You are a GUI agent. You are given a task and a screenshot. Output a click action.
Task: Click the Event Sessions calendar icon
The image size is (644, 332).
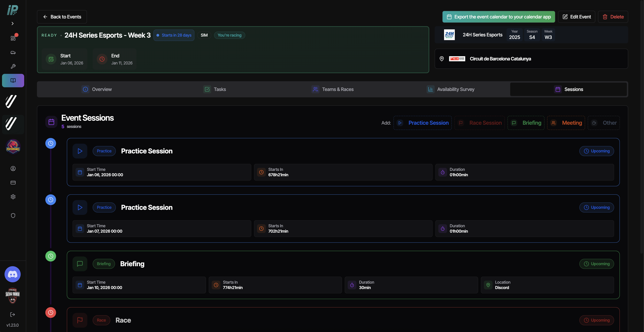click(51, 122)
